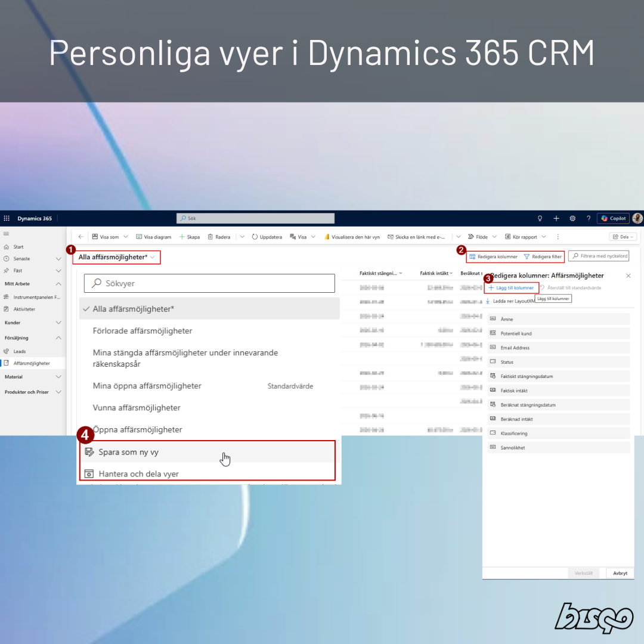Expand the Material section
644x644 pixels.
point(58,377)
